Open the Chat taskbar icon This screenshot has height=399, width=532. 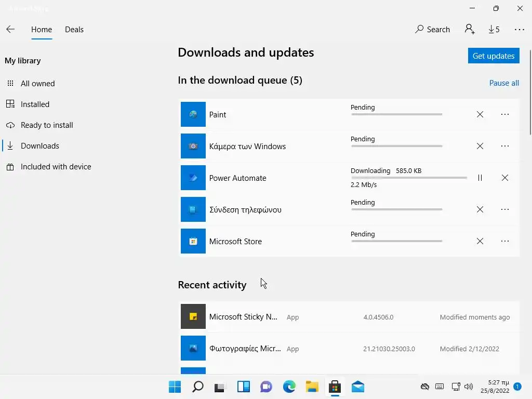click(266, 387)
